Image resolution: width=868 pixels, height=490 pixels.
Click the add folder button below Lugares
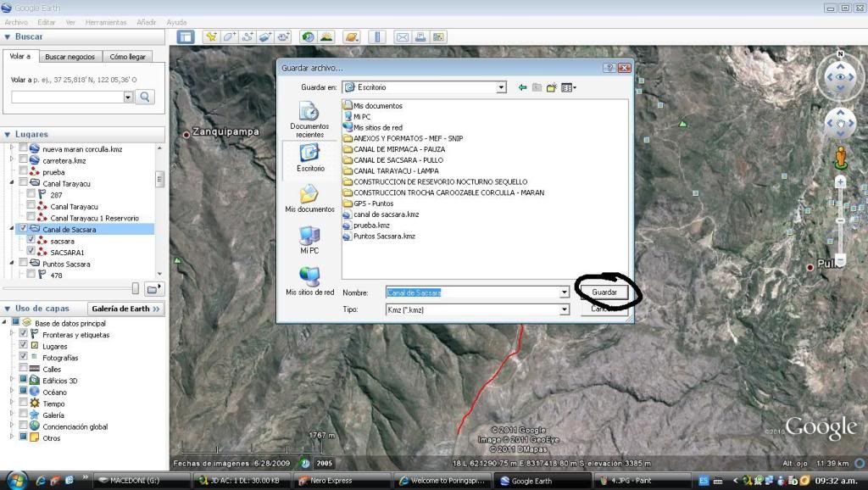[154, 289]
